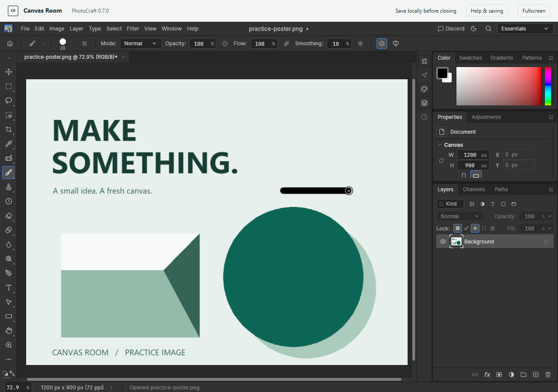The width and height of the screenshot is (558, 392).
Task: Select the Move tool
Action: point(8,72)
